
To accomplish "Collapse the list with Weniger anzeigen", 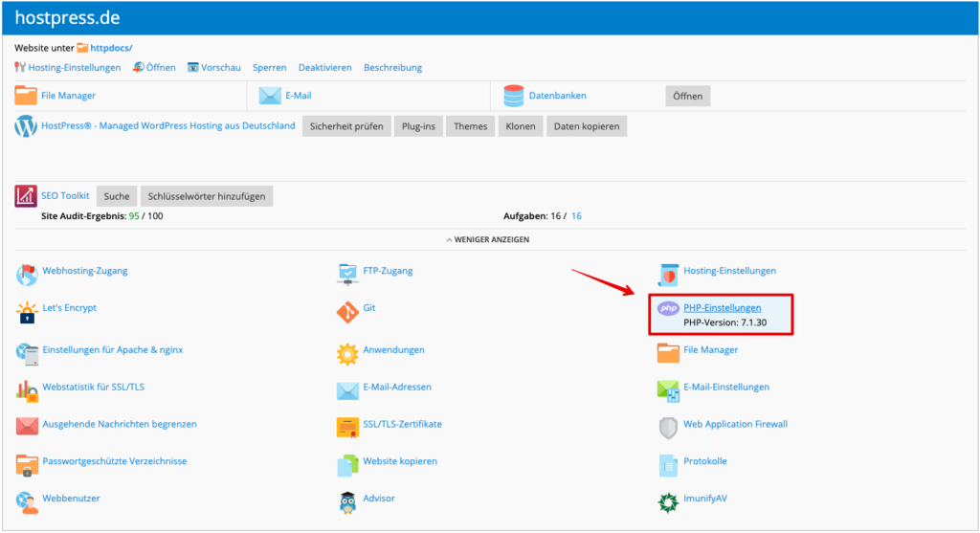I will coord(487,239).
